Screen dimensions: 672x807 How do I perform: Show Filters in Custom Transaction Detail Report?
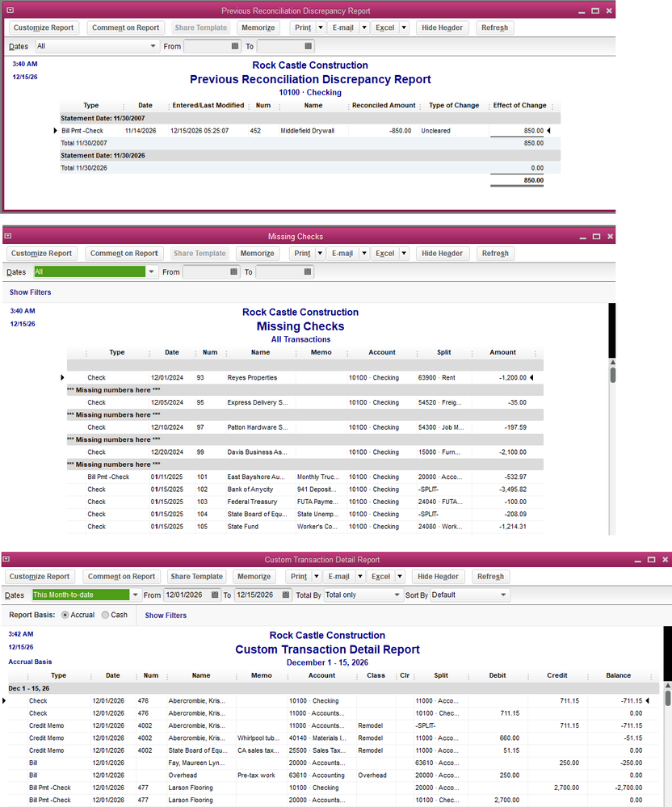click(x=166, y=615)
